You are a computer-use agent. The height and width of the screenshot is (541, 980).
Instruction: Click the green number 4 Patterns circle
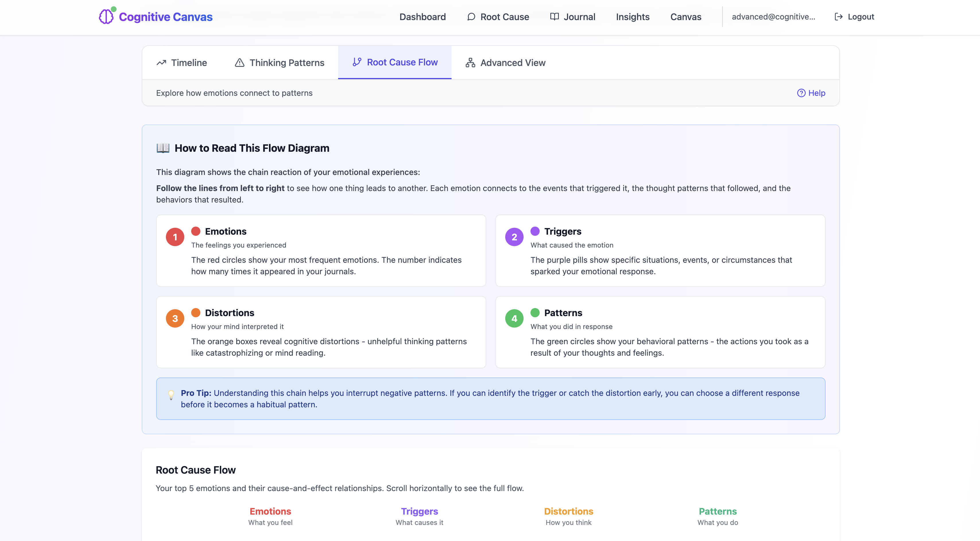[x=514, y=319]
